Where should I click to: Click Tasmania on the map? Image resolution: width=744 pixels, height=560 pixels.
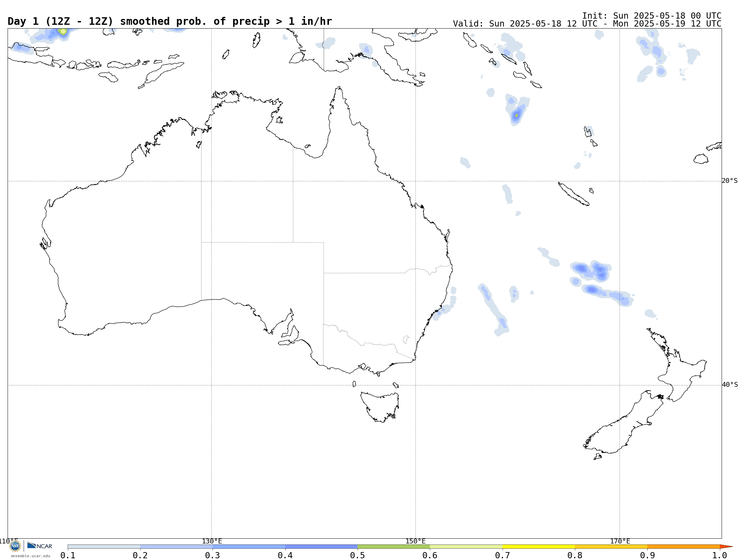[x=380, y=406]
